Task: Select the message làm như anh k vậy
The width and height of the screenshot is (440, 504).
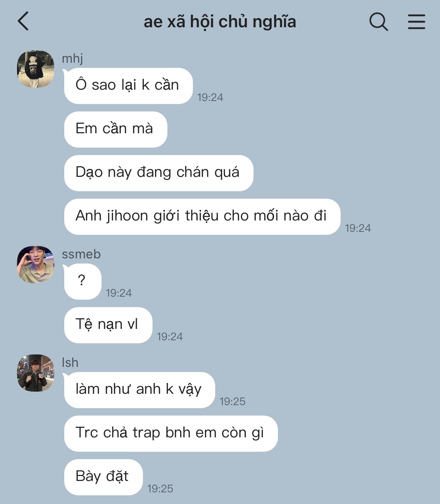Action: tap(140, 390)
